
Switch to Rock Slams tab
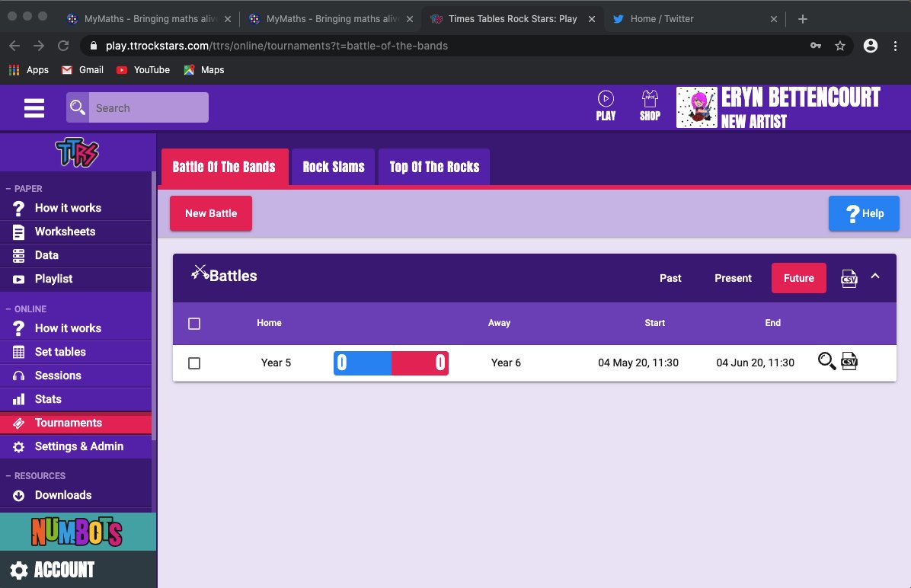[334, 168]
